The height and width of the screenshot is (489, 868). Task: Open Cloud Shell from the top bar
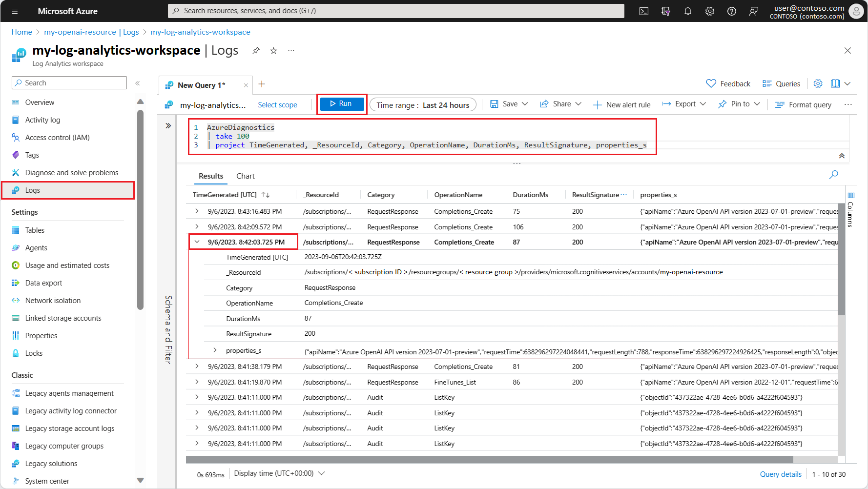point(644,11)
